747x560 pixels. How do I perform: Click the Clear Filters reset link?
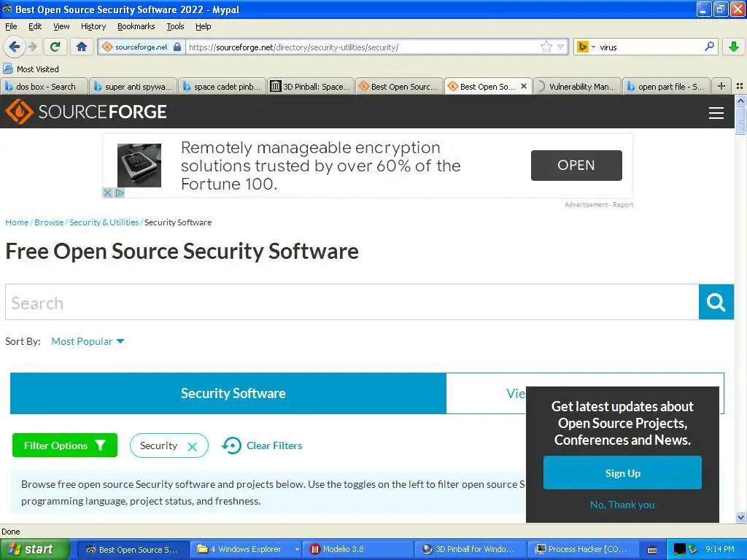[x=262, y=446]
